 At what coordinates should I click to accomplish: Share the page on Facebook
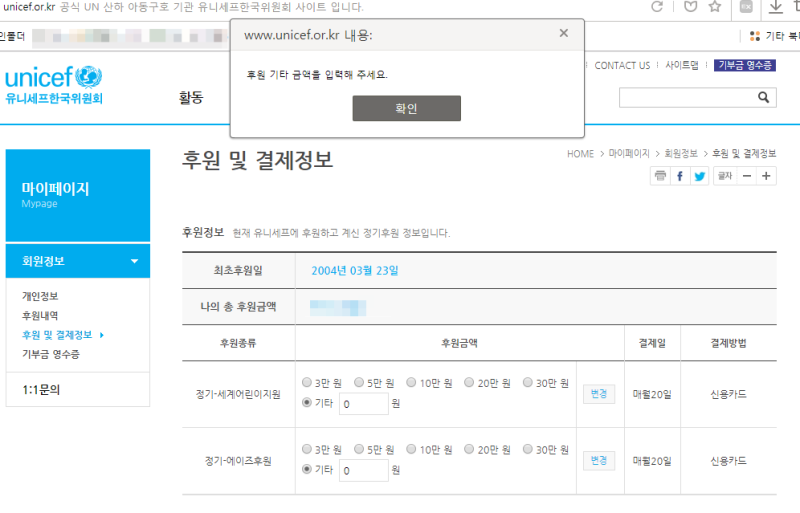(x=680, y=176)
